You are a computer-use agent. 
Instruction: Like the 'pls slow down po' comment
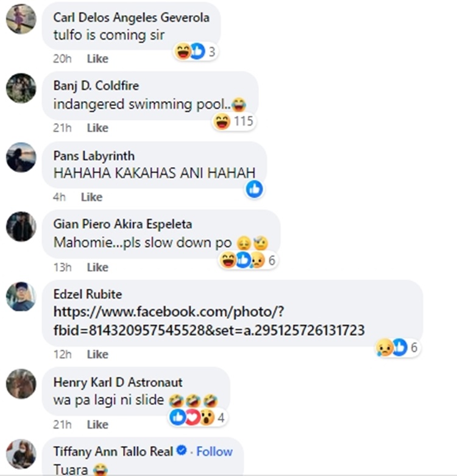(97, 267)
